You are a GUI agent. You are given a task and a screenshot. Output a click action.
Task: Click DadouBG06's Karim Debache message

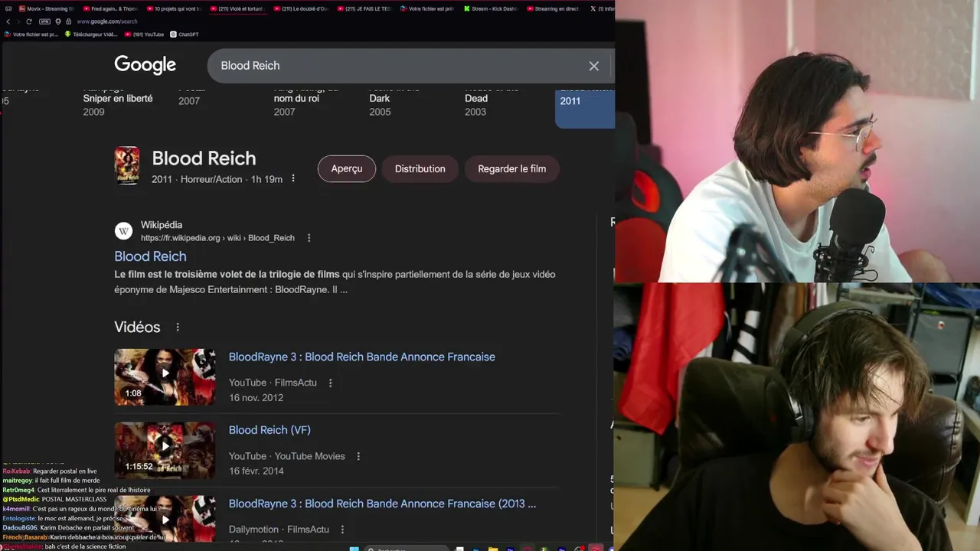[x=68, y=527]
